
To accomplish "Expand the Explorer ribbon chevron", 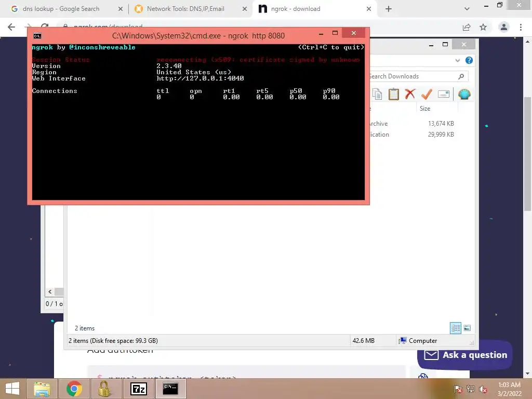I will coord(457,60).
